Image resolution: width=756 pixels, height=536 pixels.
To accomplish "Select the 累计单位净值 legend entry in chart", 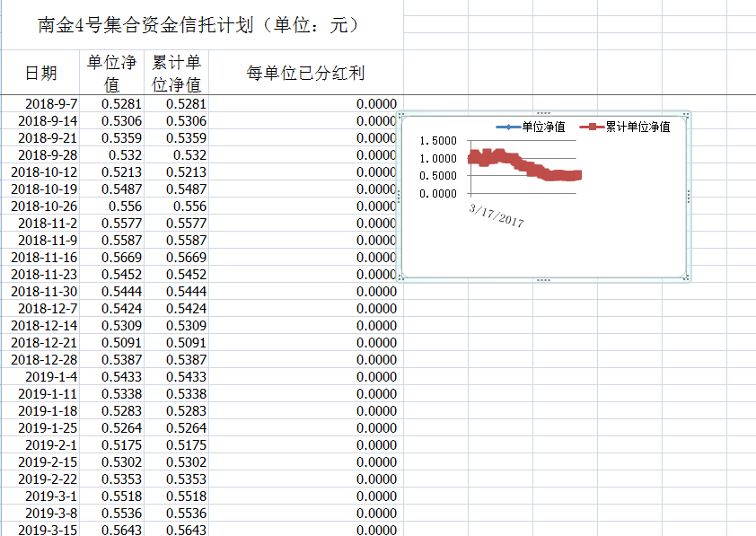I will click(625, 127).
